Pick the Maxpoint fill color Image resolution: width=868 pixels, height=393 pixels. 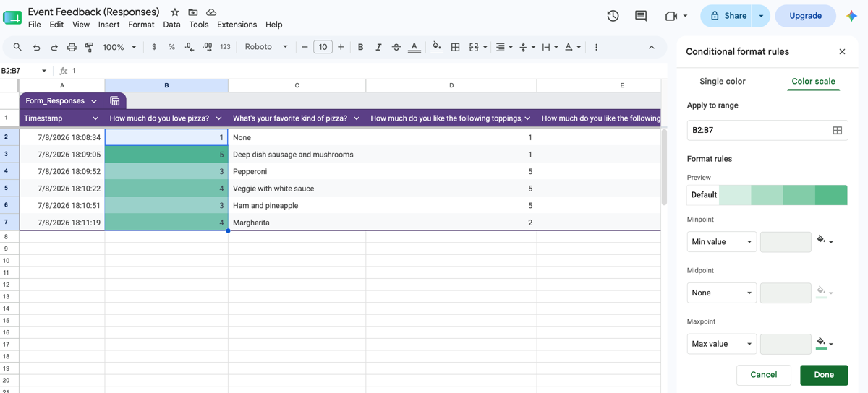[x=825, y=343]
